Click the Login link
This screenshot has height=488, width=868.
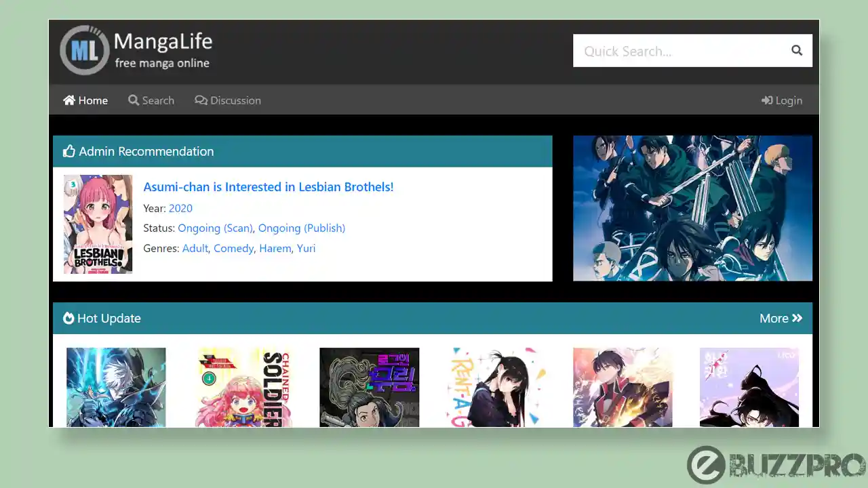(782, 100)
